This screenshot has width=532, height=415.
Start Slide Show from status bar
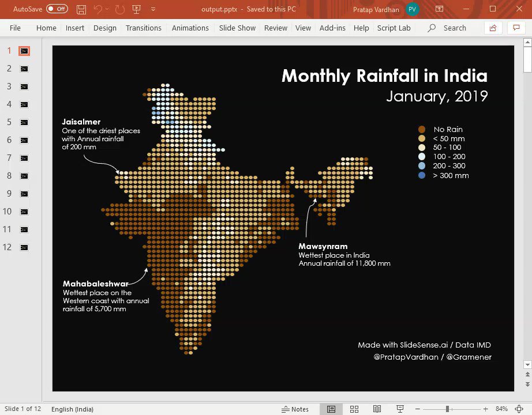[x=400, y=409]
